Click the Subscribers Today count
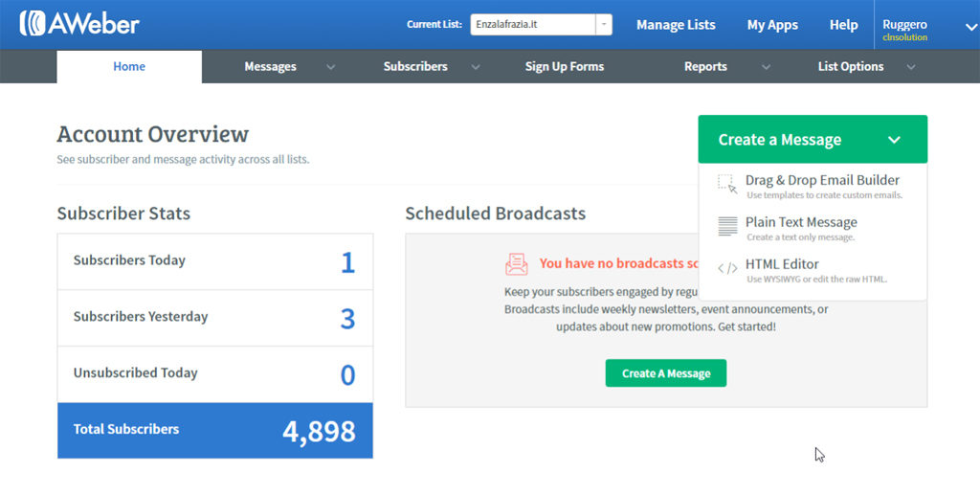 click(x=347, y=261)
